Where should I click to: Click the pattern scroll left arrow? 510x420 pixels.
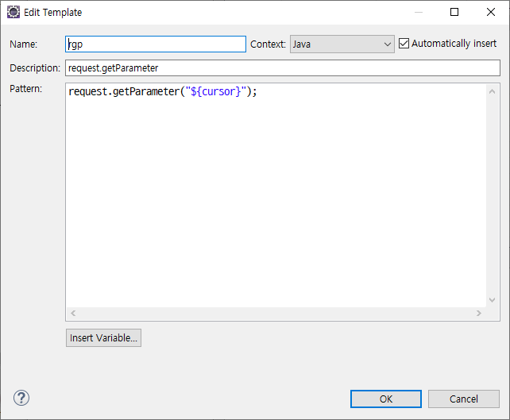[x=73, y=313]
